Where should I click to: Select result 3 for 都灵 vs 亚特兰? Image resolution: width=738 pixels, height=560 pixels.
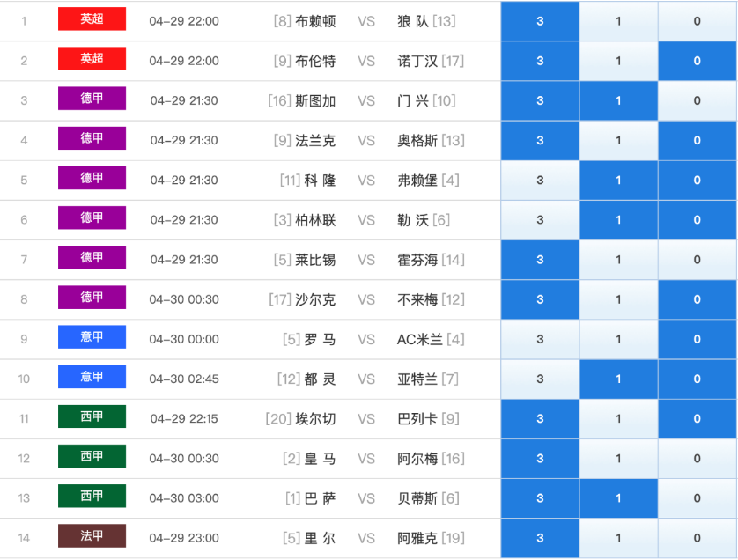click(x=540, y=379)
